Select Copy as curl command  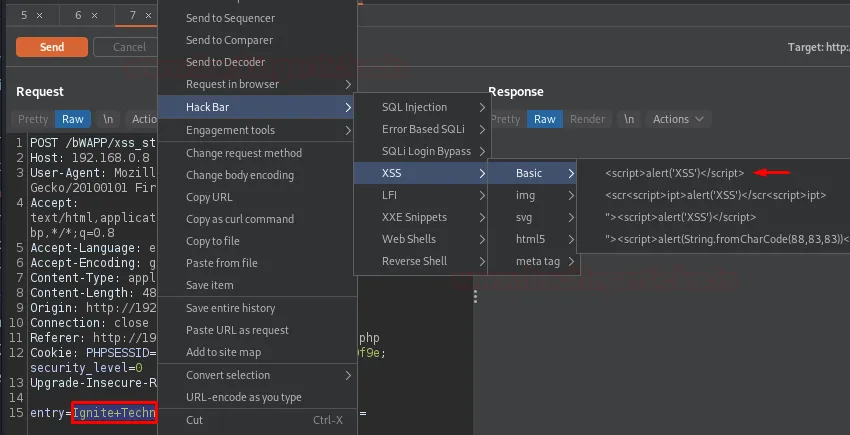(x=239, y=219)
